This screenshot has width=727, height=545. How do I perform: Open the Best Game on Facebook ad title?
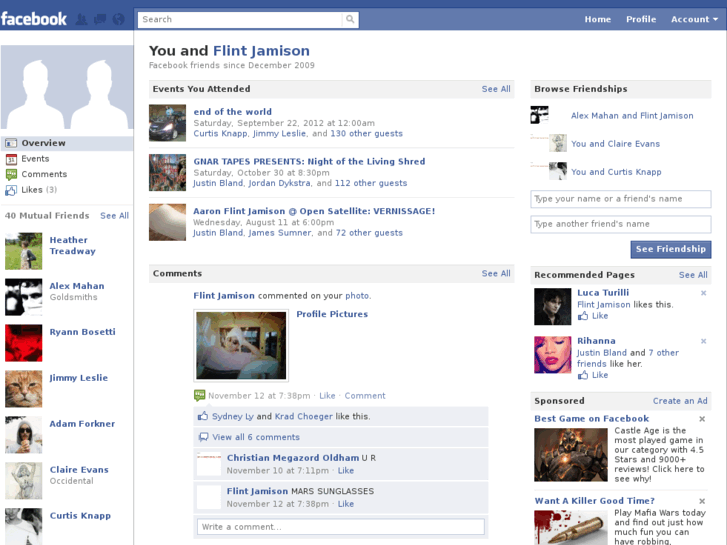(x=591, y=419)
